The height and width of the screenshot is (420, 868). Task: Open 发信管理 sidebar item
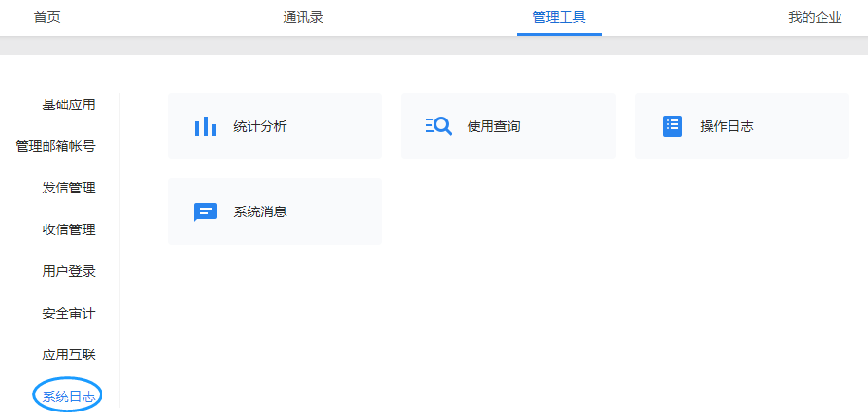click(68, 188)
